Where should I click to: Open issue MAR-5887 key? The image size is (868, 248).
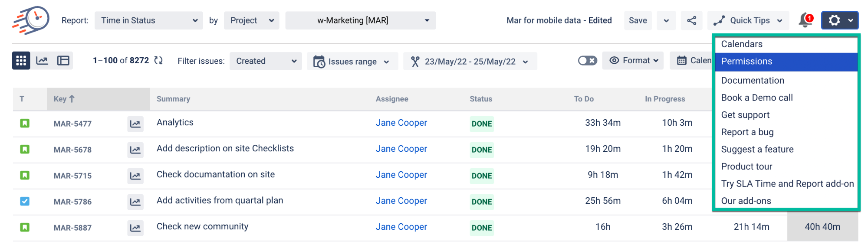click(72, 228)
